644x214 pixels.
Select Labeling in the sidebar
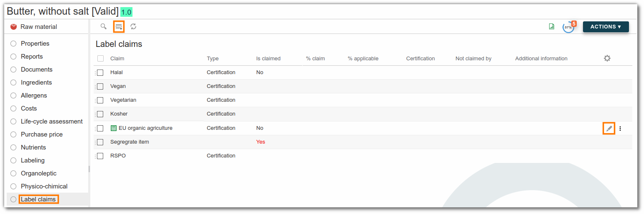33,160
